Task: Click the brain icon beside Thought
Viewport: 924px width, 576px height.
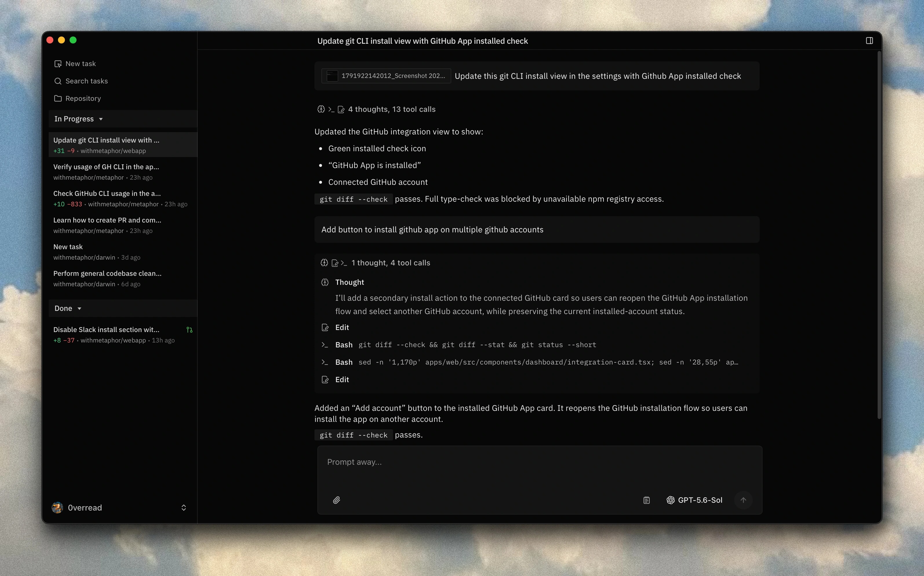Action: [325, 282]
